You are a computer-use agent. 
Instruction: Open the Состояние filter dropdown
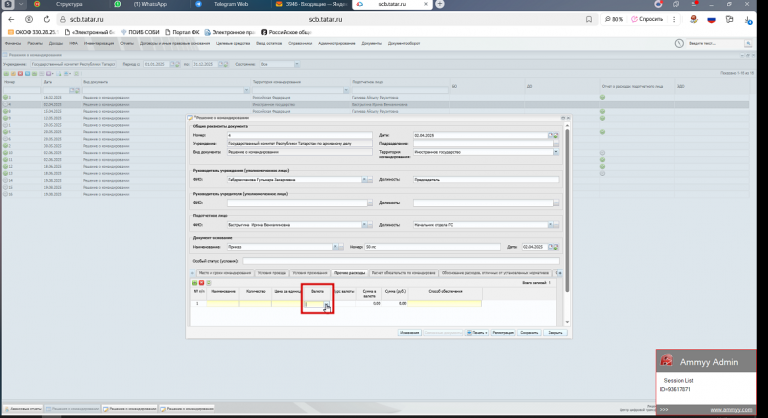click(296, 64)
